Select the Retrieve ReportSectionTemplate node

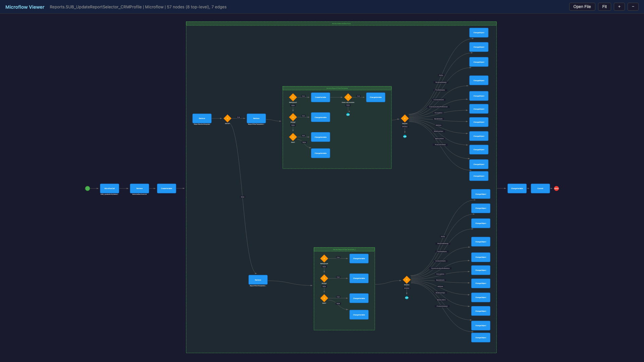(202, 118)
